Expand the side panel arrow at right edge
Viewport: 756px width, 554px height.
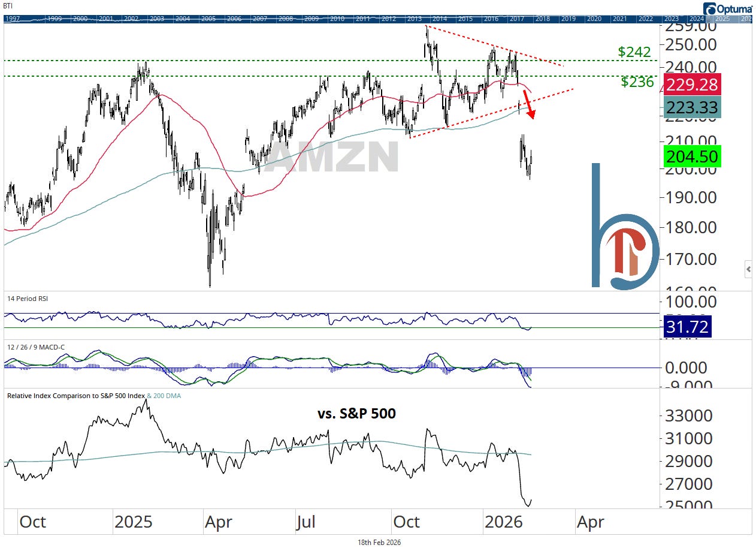(x=748, y=270)
